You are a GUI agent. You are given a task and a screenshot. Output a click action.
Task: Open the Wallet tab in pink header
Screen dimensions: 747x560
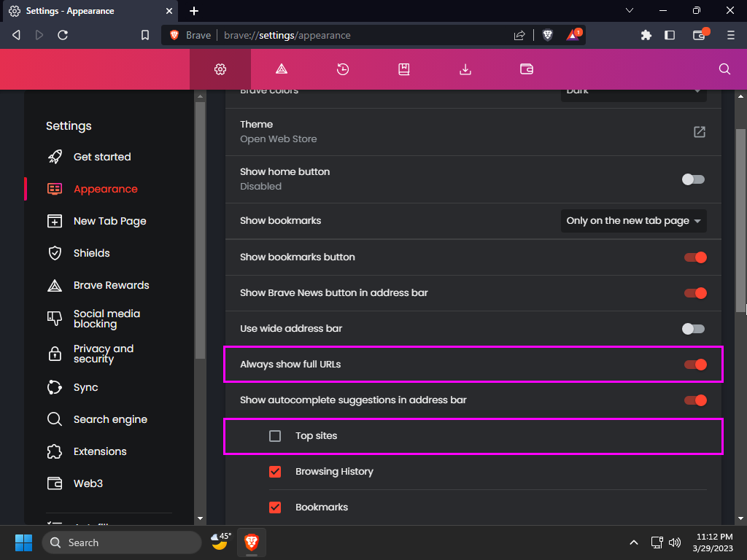click(527, 69)
